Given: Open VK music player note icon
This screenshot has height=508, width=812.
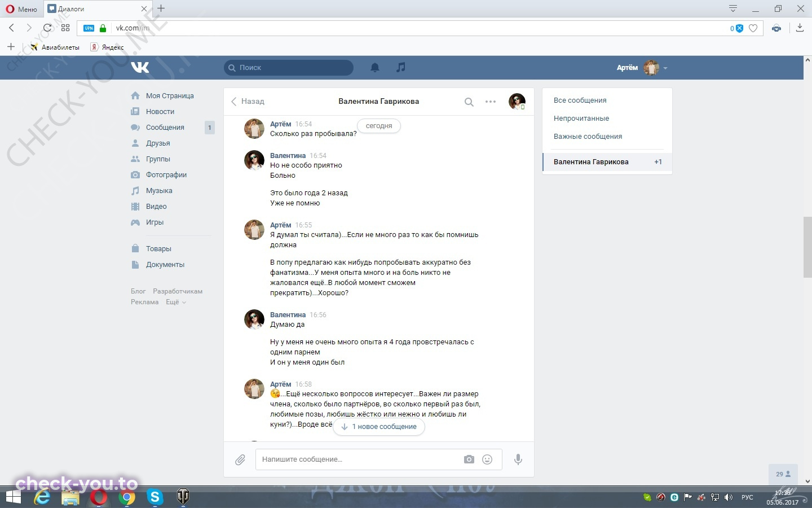Looking at the screenshot, I should [400, 68].
